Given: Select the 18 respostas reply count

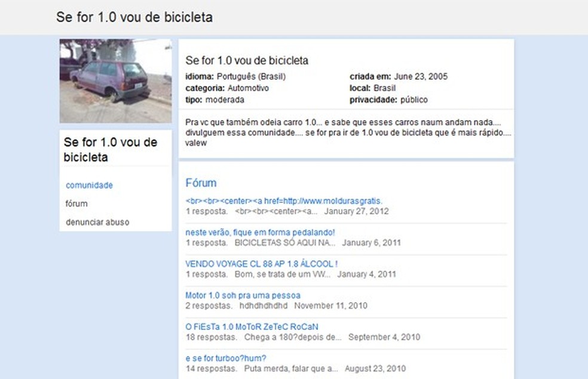Looking at the screenshot, I should click(x=212, y=337).
